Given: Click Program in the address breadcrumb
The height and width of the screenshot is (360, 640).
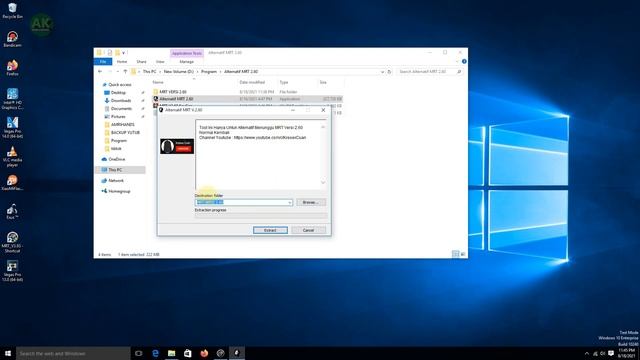Looking at the screenshot, I should pyautogui.click(x=209, y=71).
